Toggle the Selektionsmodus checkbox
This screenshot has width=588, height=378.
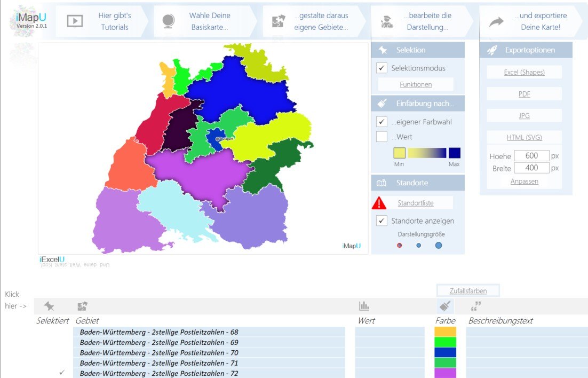point(382,68)
